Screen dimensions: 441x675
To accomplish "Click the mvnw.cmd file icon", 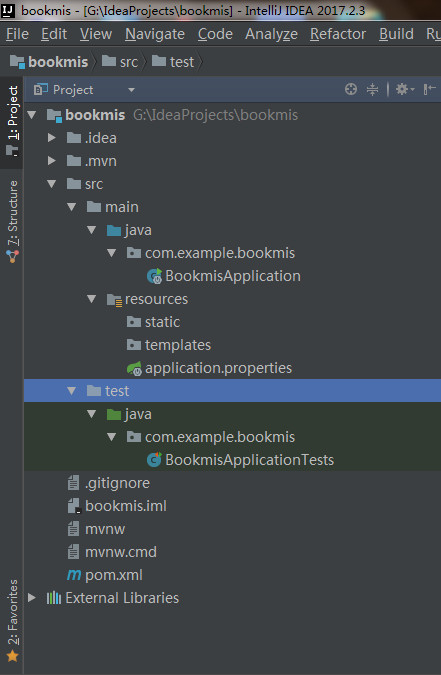I will coord(73,551).
